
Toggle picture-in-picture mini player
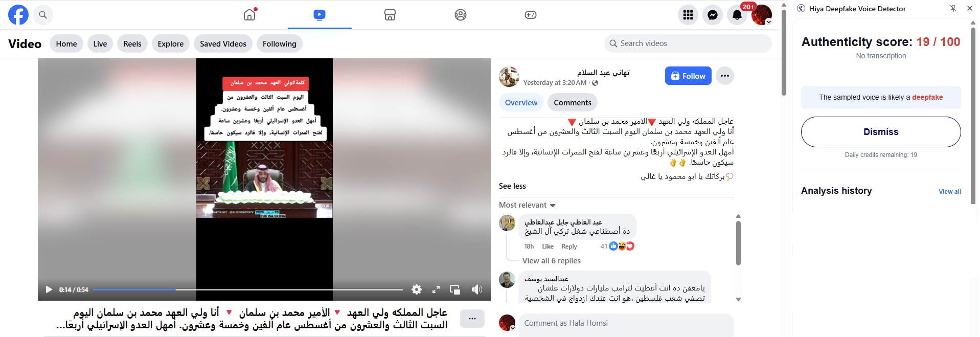point(455,289)
